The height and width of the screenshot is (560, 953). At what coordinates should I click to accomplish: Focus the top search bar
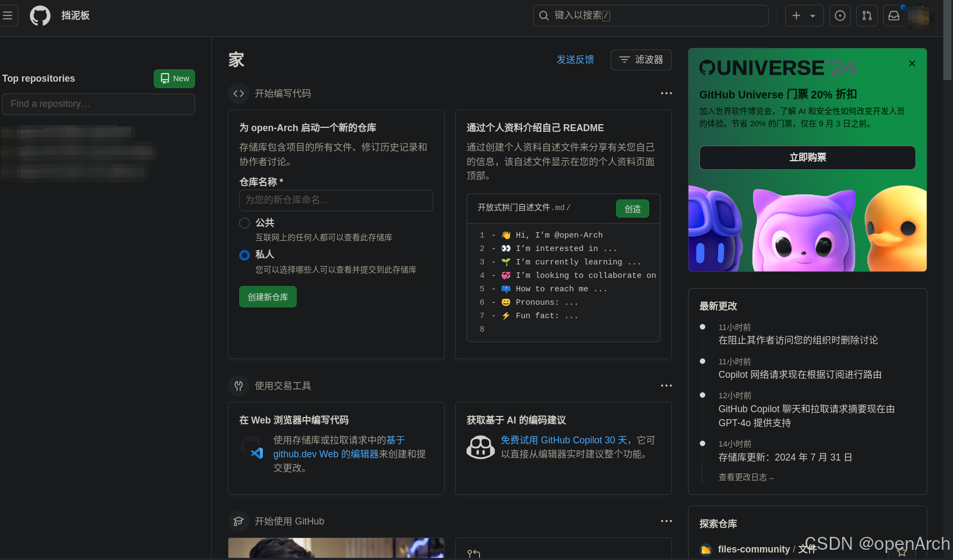point(650,16)
